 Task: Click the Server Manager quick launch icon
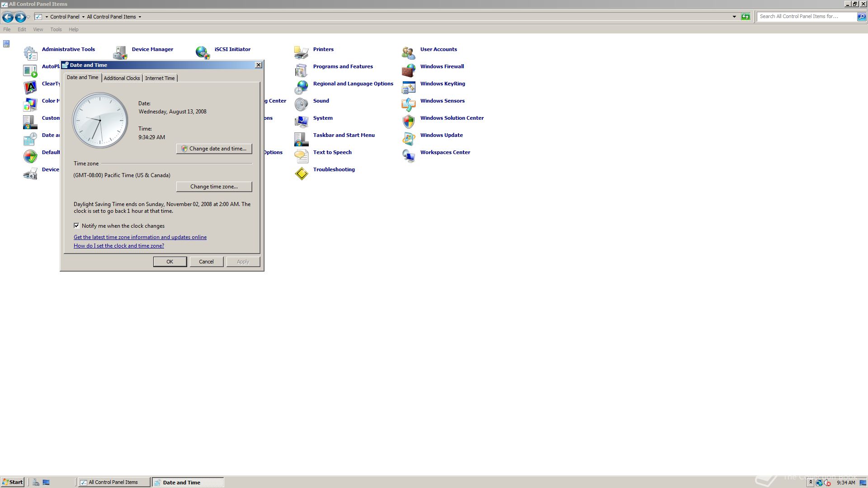pos(36,482)
